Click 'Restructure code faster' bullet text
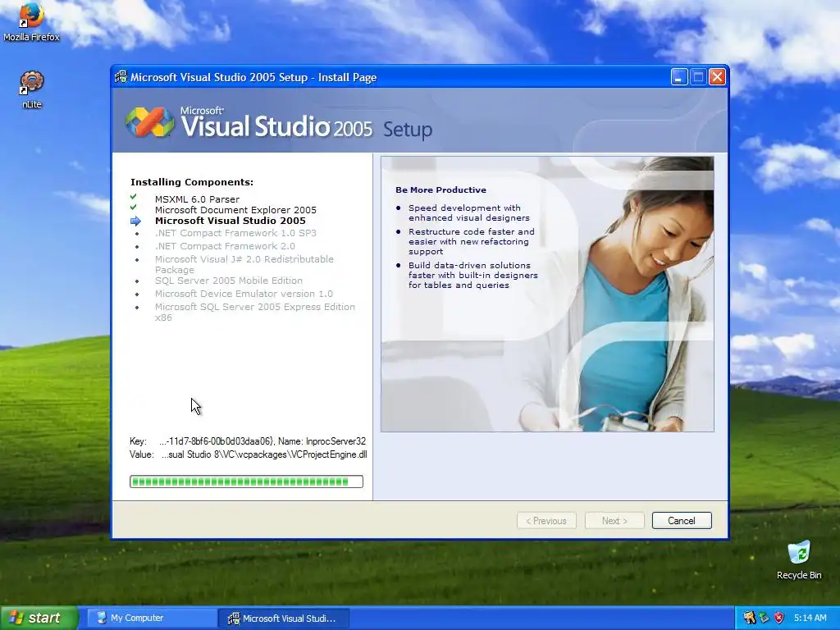This screenshot has width=840, height=630. pos(472,242)
